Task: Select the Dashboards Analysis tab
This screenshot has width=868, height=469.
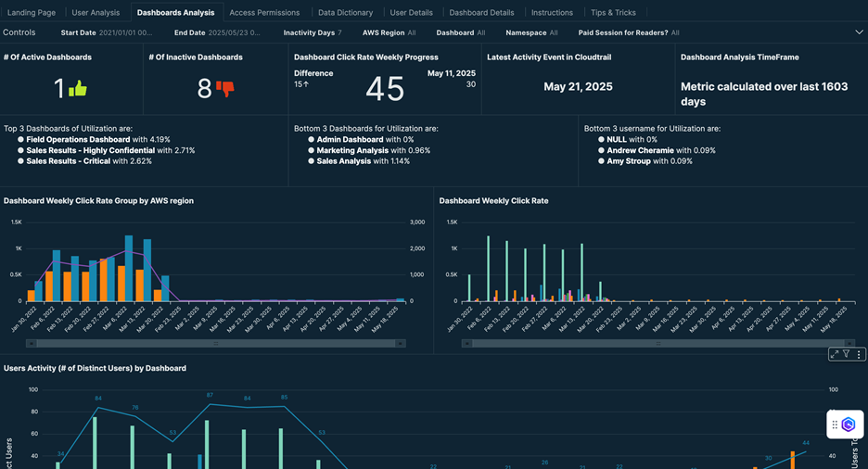Action: 176,12
